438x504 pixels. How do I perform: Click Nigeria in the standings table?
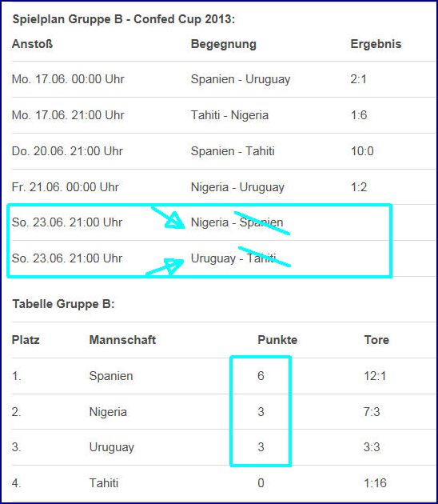pyautogui.click(x=108, y=412)
